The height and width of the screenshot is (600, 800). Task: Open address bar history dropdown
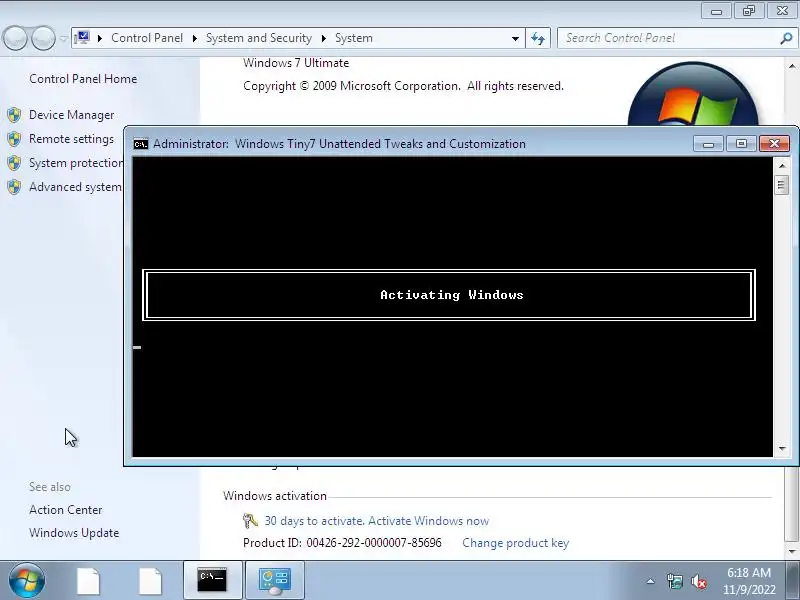click(515, 39)
